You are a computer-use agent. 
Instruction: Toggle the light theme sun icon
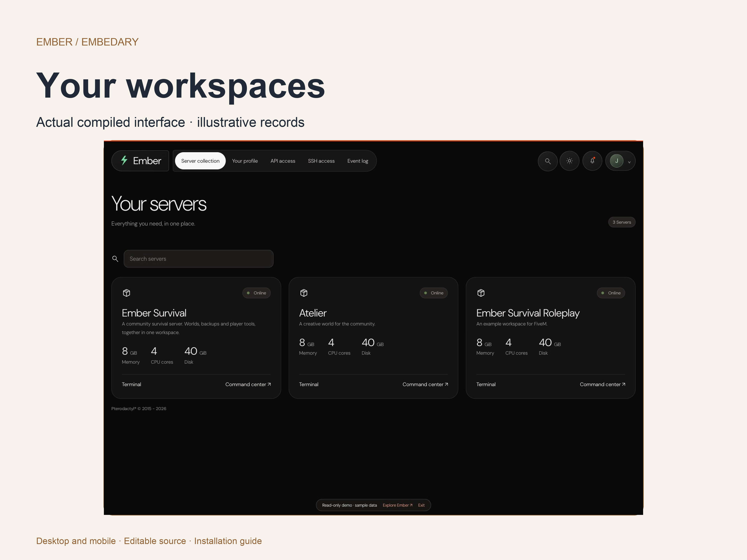569,161
